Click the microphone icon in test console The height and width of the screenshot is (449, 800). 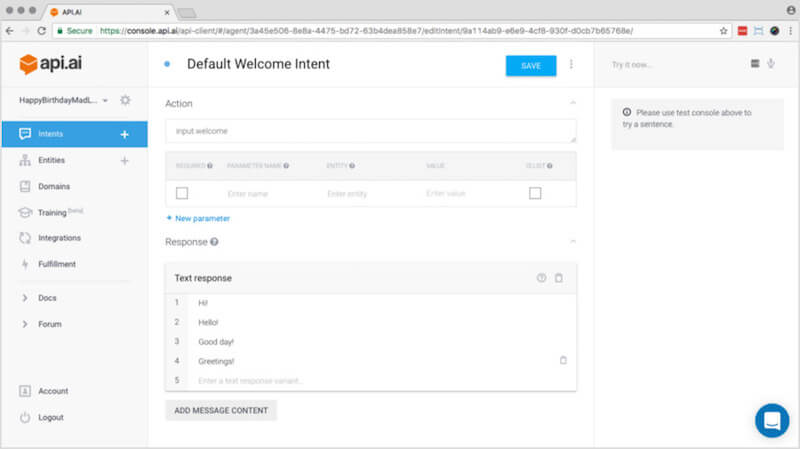pyautogui.click(x=771, y=64)
